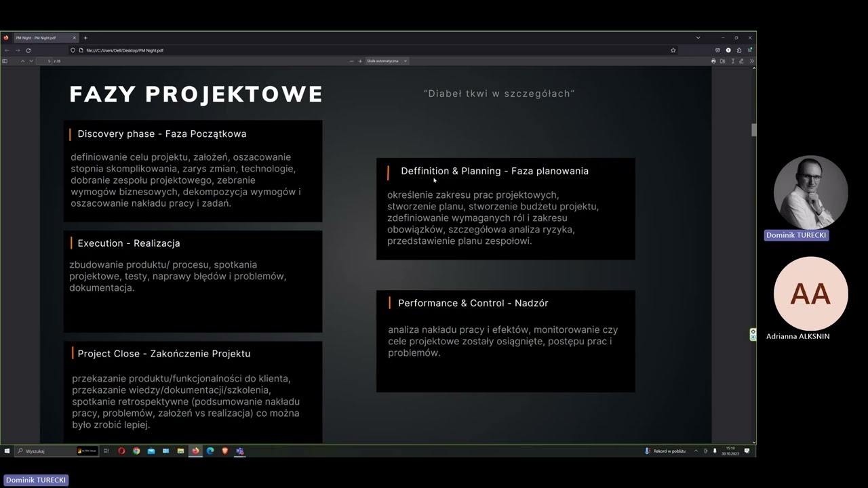Go back in browser history

(x=7, y=50)
